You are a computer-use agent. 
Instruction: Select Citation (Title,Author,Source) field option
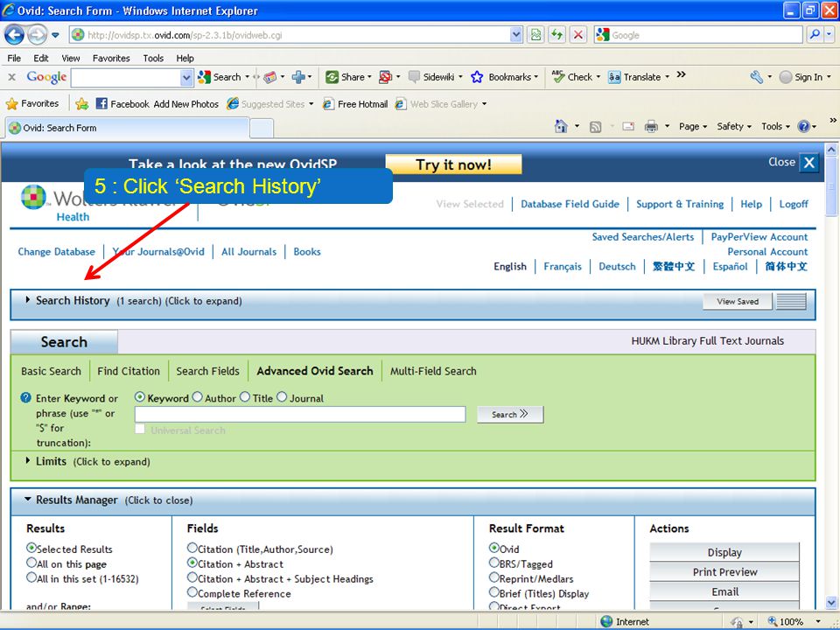(x=192, y=548)
